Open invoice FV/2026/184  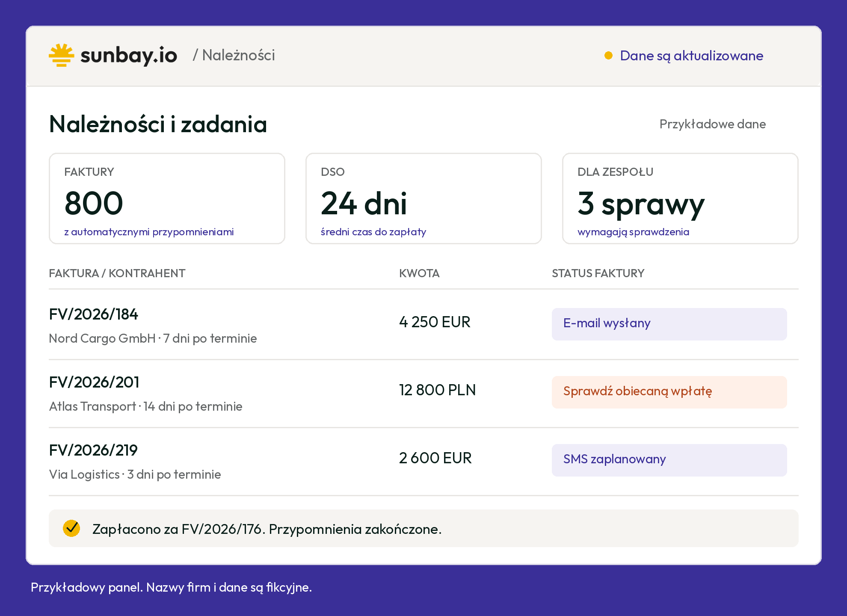point(94,314)
